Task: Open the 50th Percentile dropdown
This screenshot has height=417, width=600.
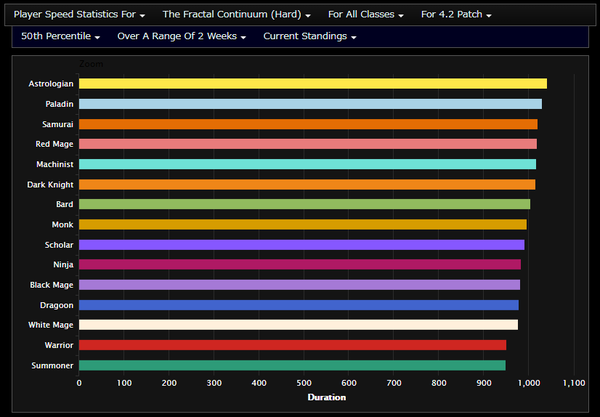Action: click(x=60, y=36)
